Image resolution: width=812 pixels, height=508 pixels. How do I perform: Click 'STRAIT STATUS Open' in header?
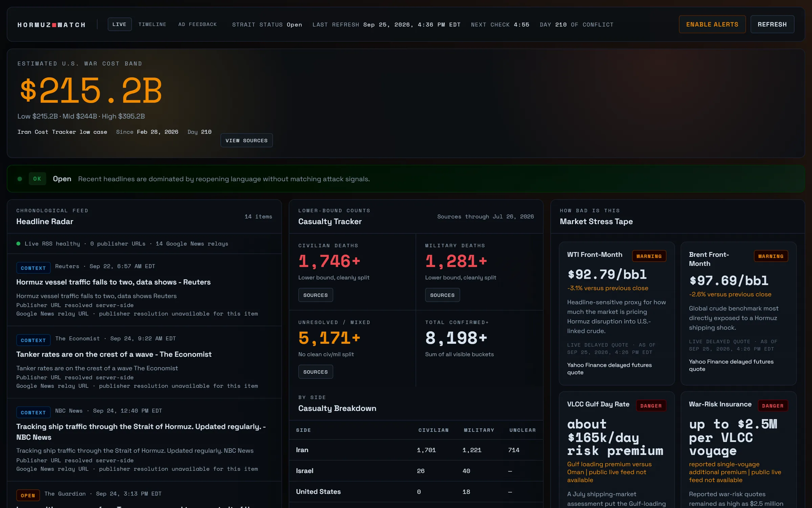pyautogui.click(x=267, y=25)
